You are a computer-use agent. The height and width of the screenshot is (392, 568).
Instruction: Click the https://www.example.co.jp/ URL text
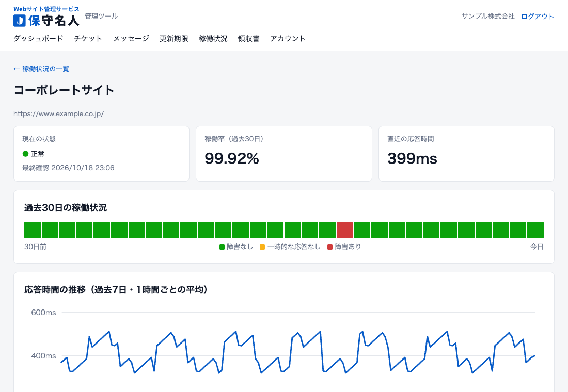[59, 113]
